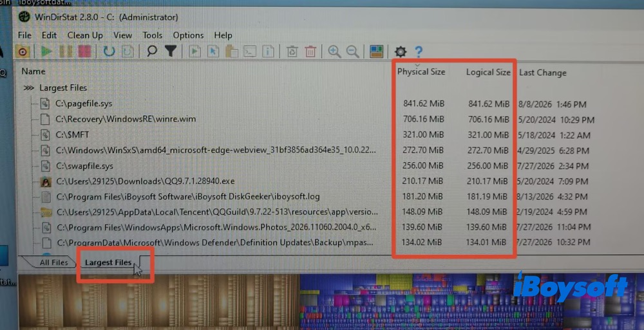This screenshot has height=330, width=644.
Task: Open the select drives icon
Action: point(23,51)
